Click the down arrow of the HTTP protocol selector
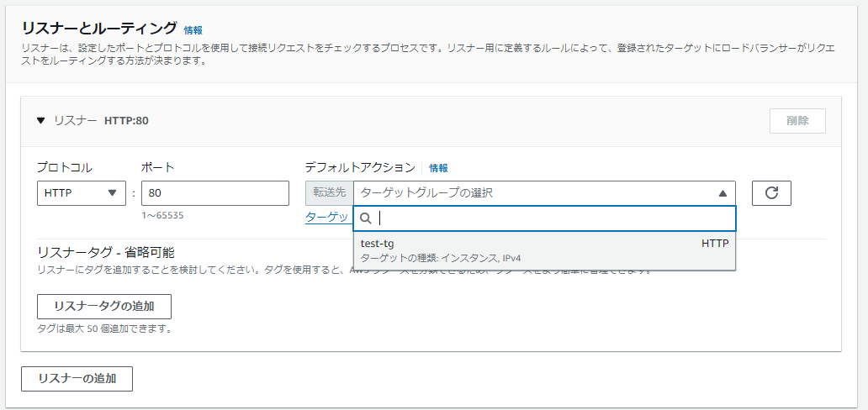The width and height of the screenshot is (868, 410). [113, 193]
